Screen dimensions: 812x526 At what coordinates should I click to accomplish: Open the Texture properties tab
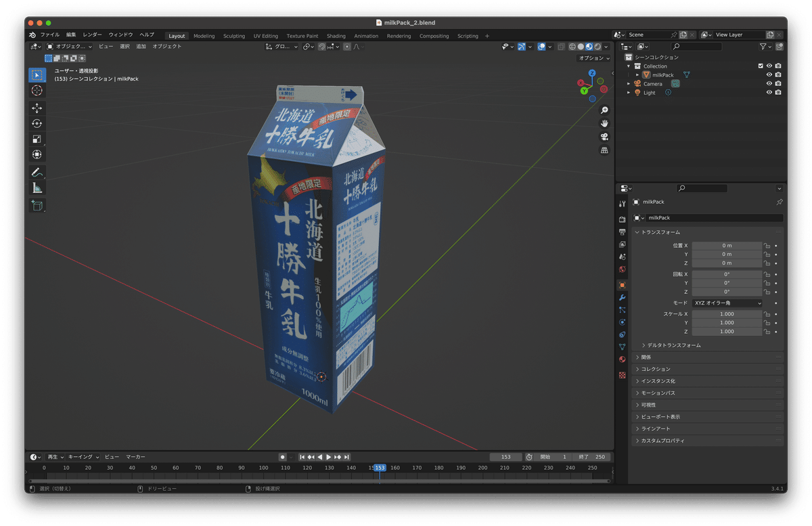click(x=623, y=375)
